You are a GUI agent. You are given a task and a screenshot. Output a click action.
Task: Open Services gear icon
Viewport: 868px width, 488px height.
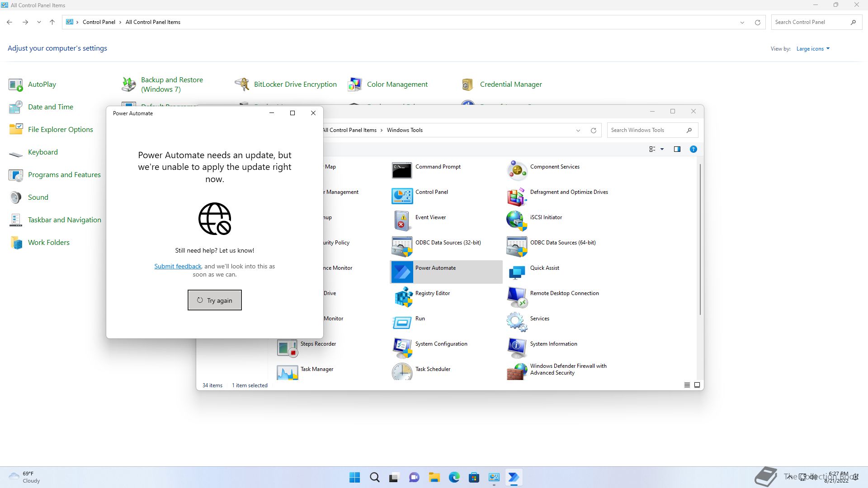coord(517,322)
